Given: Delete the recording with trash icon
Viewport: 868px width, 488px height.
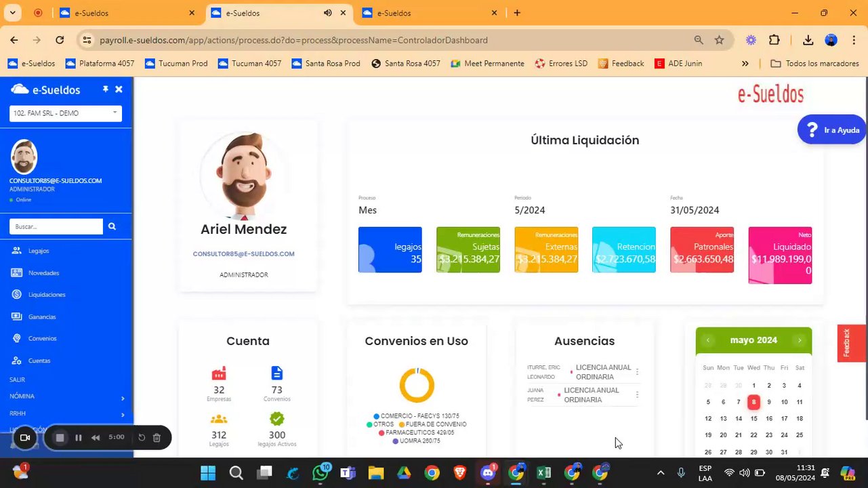Looking at the screenshot, I should point(157,438).
